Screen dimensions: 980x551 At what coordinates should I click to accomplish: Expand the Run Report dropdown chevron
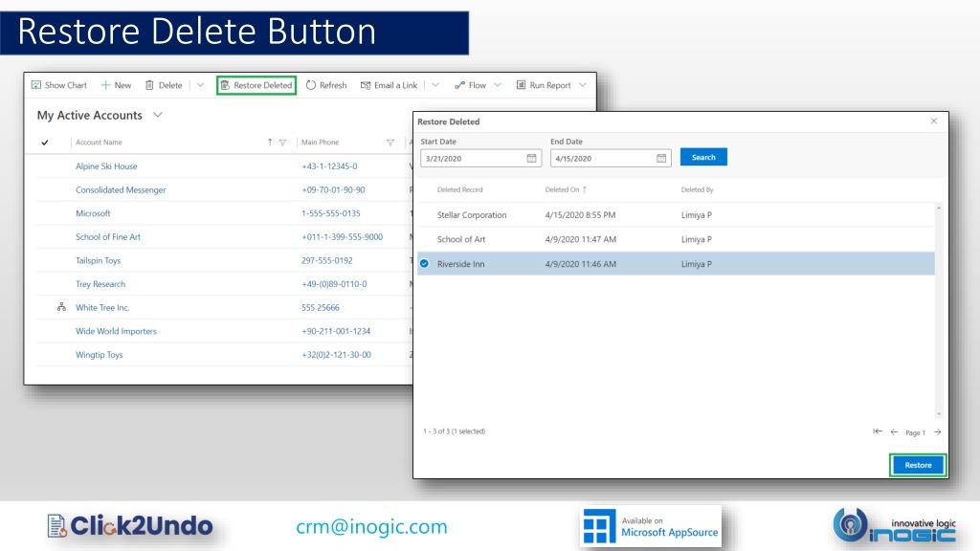point(583,85)
